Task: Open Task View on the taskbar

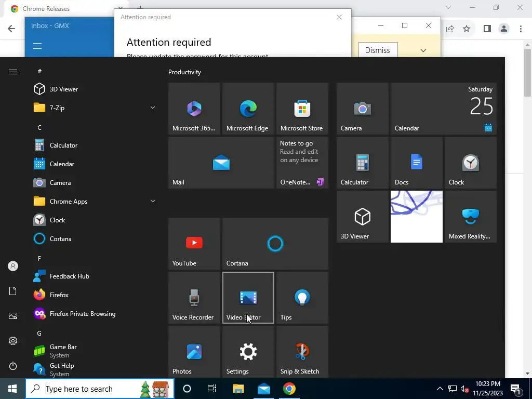Action: (x=212, y=389)
